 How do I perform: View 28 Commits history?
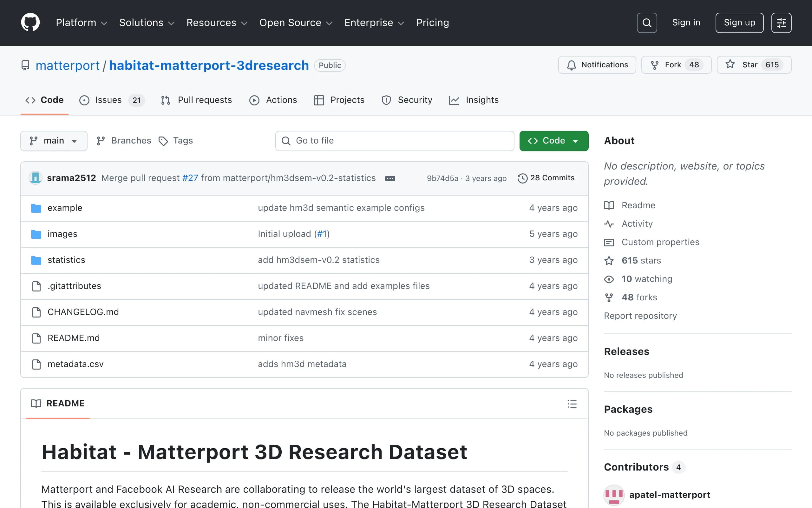click(546, 178)
